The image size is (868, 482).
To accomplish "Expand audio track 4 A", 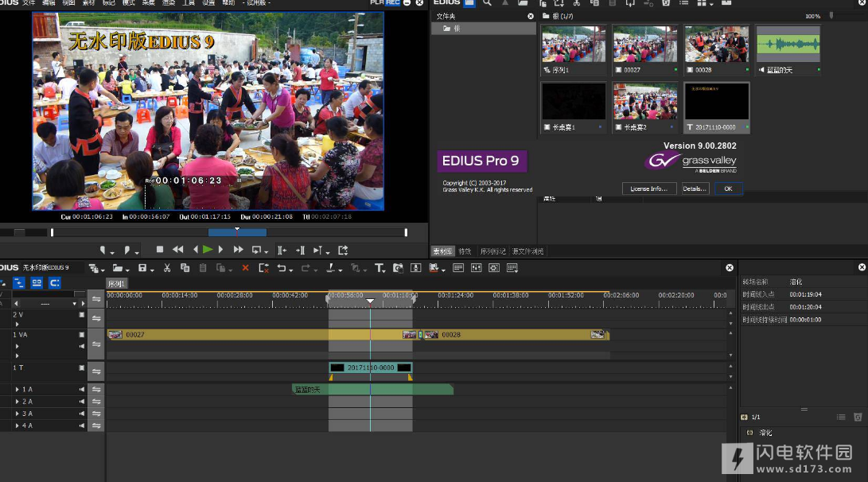I will click(x=18, y=426).
